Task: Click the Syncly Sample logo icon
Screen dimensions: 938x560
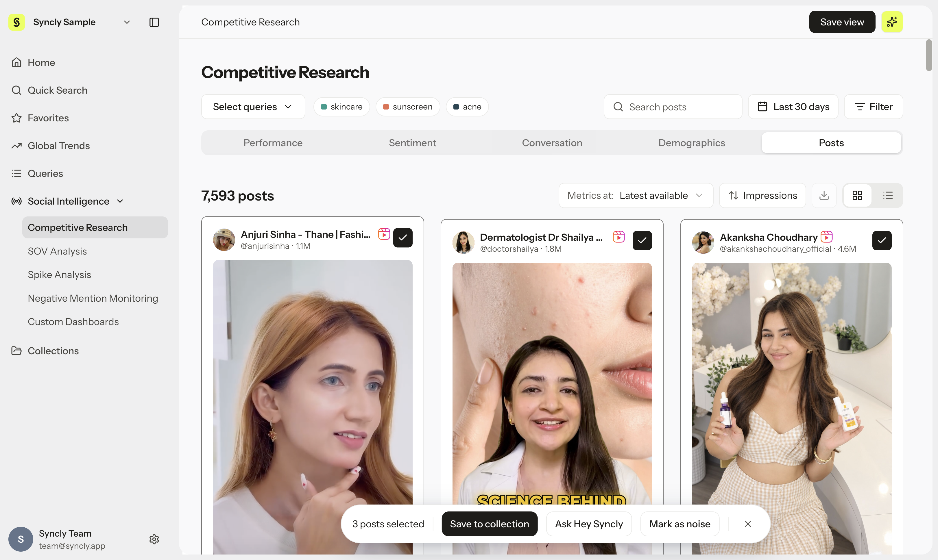Action: pos(16,22)
